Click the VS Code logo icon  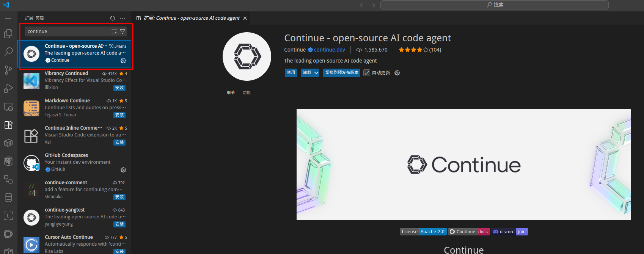click(x=6, y=5)
